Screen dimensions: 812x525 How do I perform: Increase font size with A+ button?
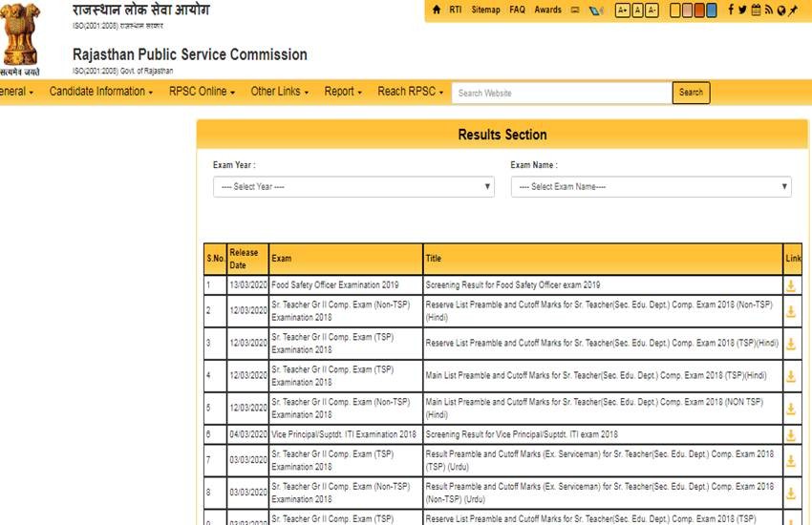click(623, 10)
